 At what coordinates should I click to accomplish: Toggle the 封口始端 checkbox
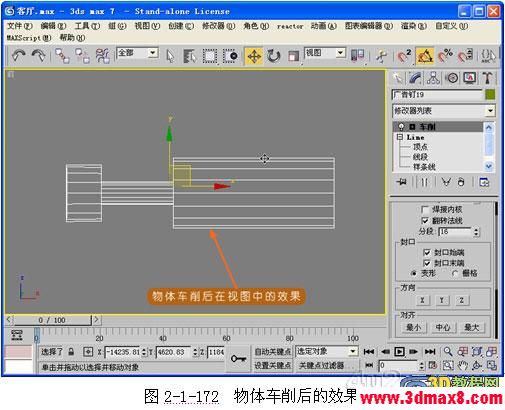click(427, 252)
